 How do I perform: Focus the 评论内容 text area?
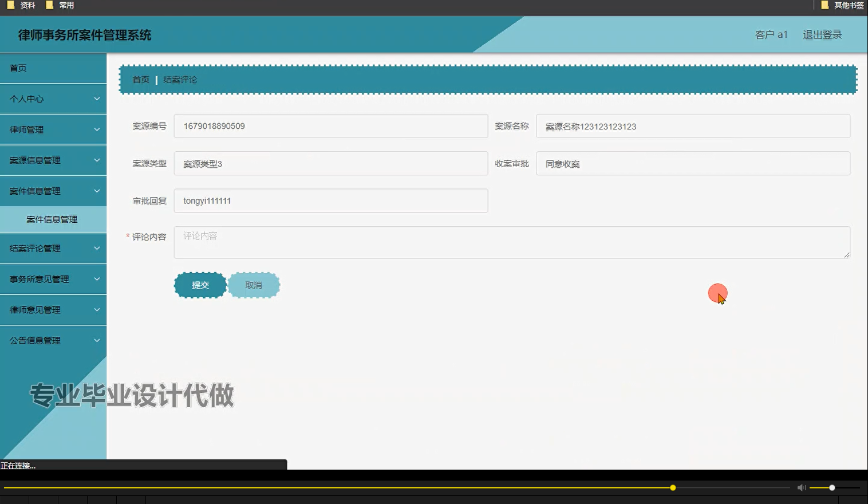point(512,242)
